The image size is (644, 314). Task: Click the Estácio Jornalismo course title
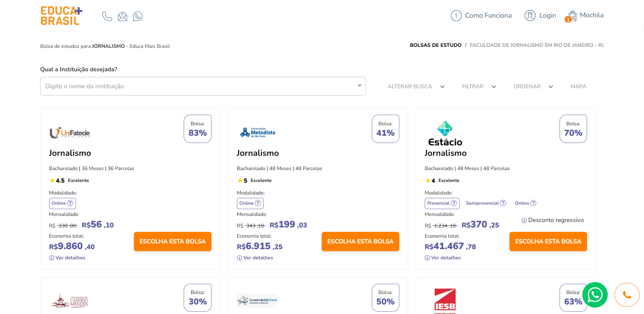[x=445, y=153]
